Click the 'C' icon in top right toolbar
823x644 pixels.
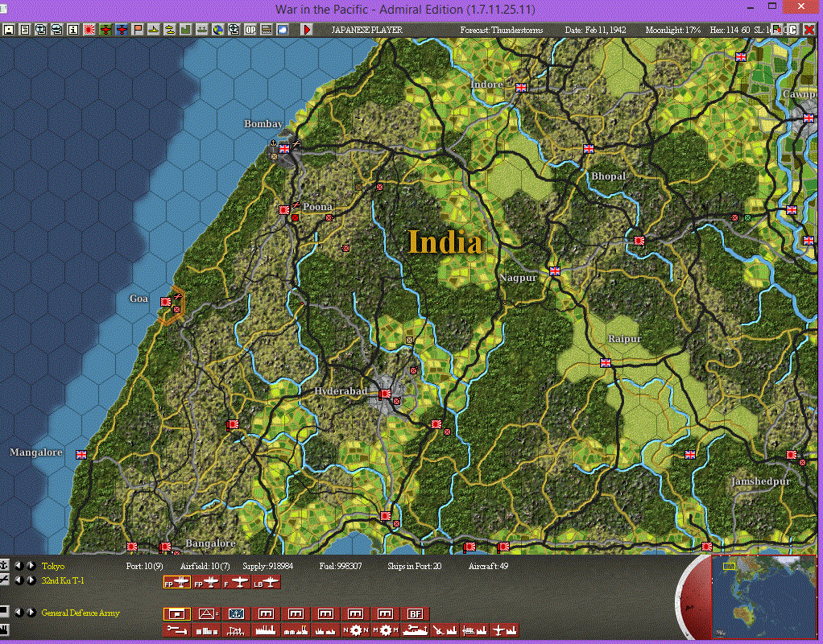(793, 30)
